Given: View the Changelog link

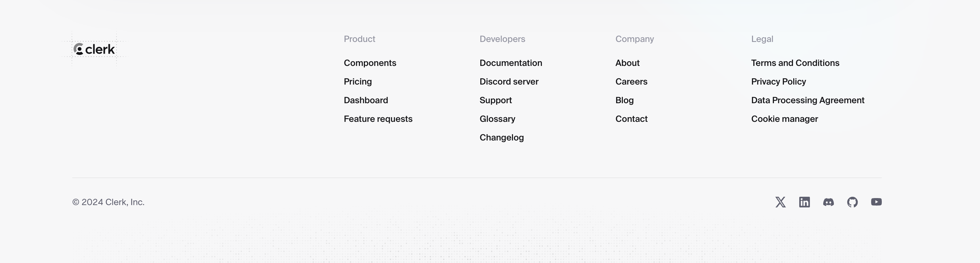Looking at the screenshot, I should click(501, 138).
